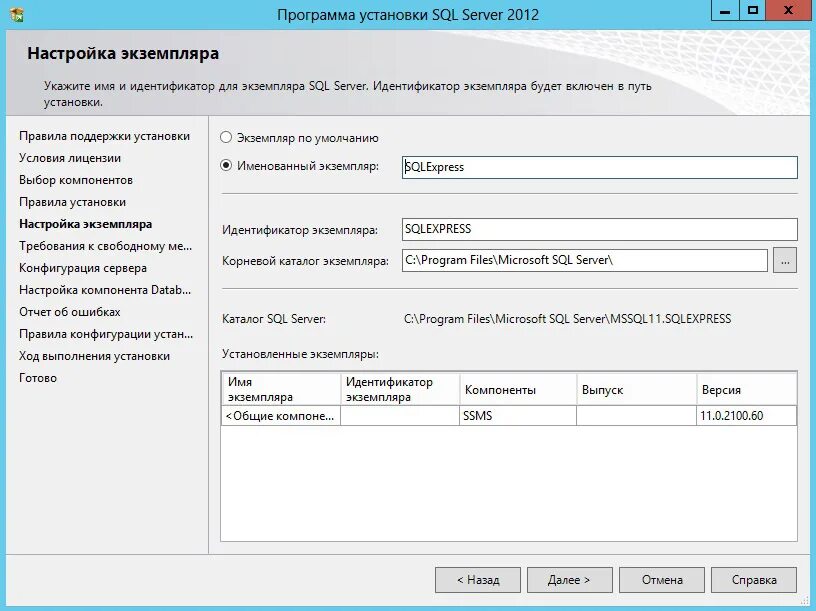Select step Требования к свободному месту in sidebar
The image size is (816, 611).
106,246
